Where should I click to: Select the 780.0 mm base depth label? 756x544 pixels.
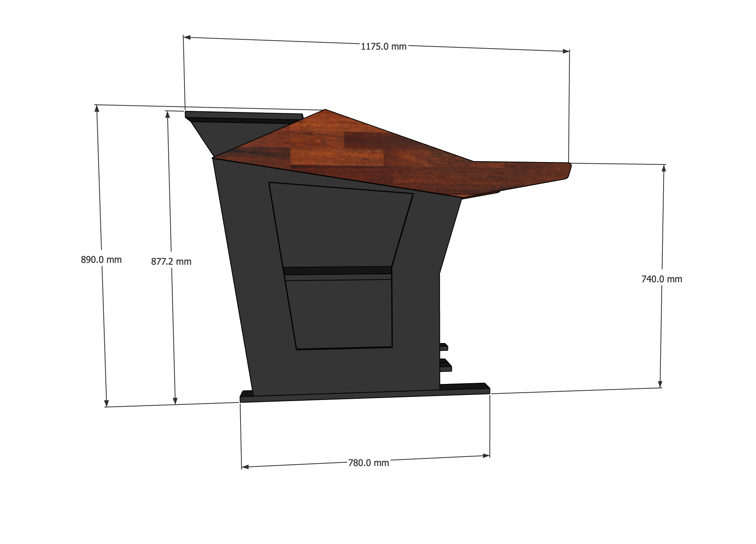368,463
